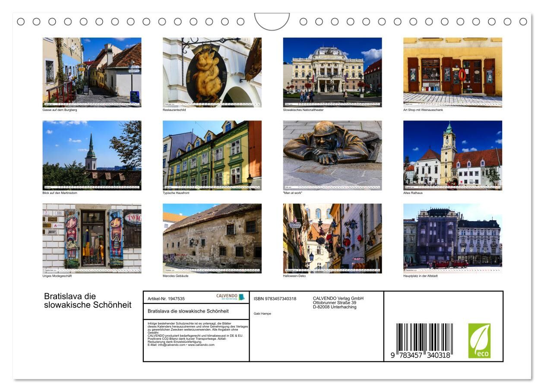Open the 'Gasse auf dem Burgberg' photo
The width and height of the screenshot is (544, 392).
[92, 70]
